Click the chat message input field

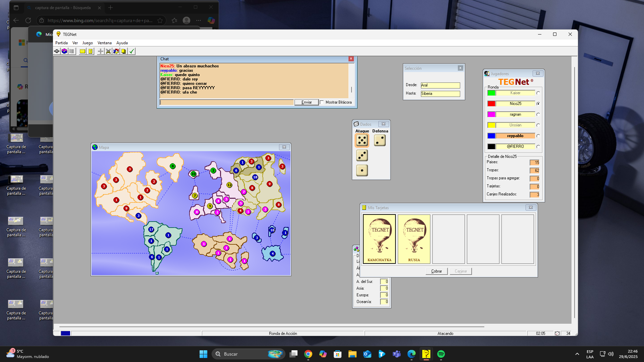(x=227, y=102)
